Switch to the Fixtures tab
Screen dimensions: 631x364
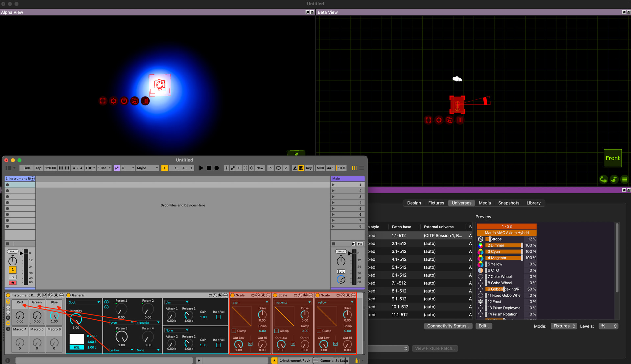436,203
